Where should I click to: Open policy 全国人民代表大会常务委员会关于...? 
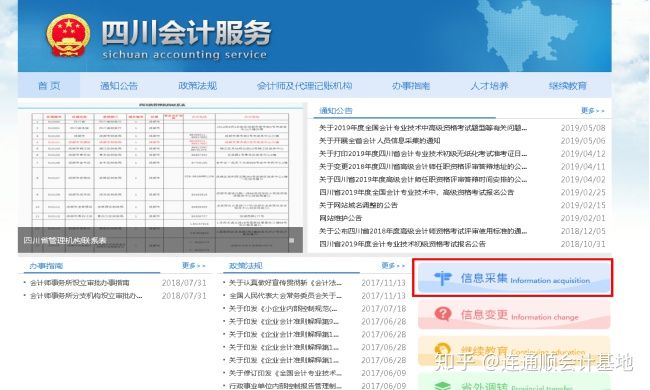[285, 296]
